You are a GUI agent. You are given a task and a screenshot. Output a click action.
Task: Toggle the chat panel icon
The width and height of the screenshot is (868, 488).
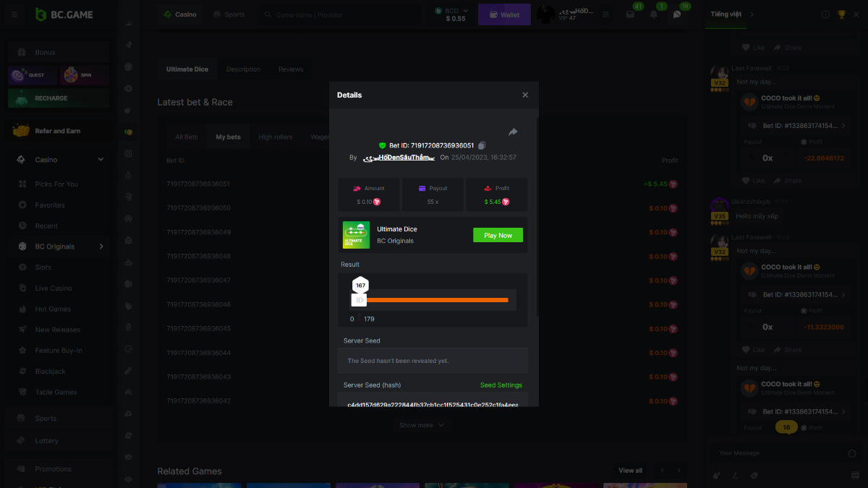pyautogui.click(x=677, y=14)
